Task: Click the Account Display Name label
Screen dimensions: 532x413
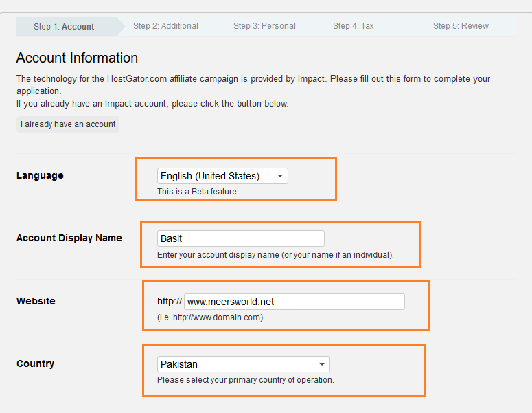Action: point(69,238)
